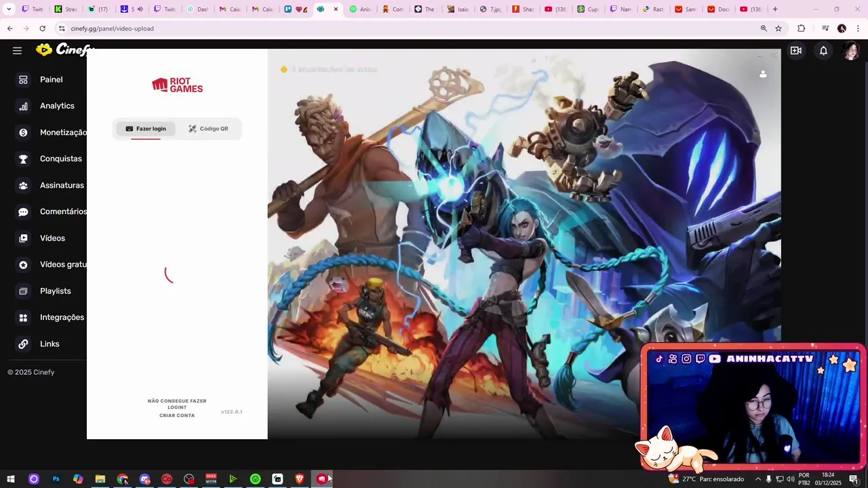Click the Riot Games logo
868x488 pixels.
tap(177, 85)
